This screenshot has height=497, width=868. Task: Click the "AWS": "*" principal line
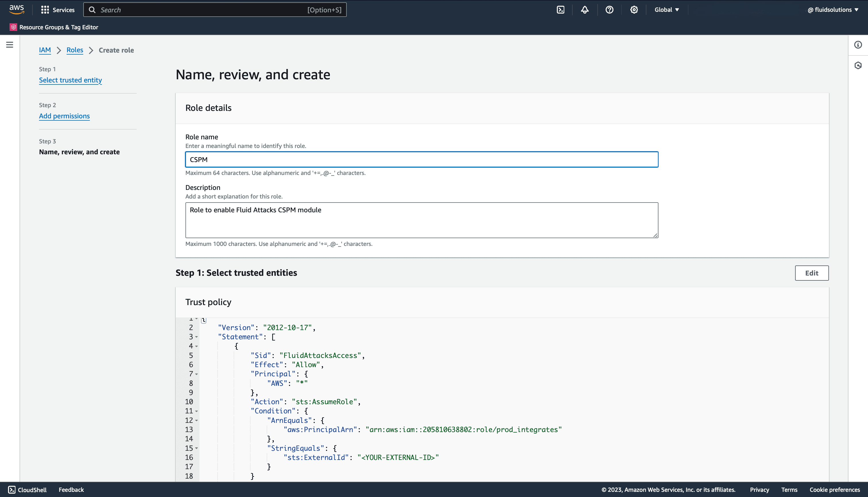tap(287, 383)
